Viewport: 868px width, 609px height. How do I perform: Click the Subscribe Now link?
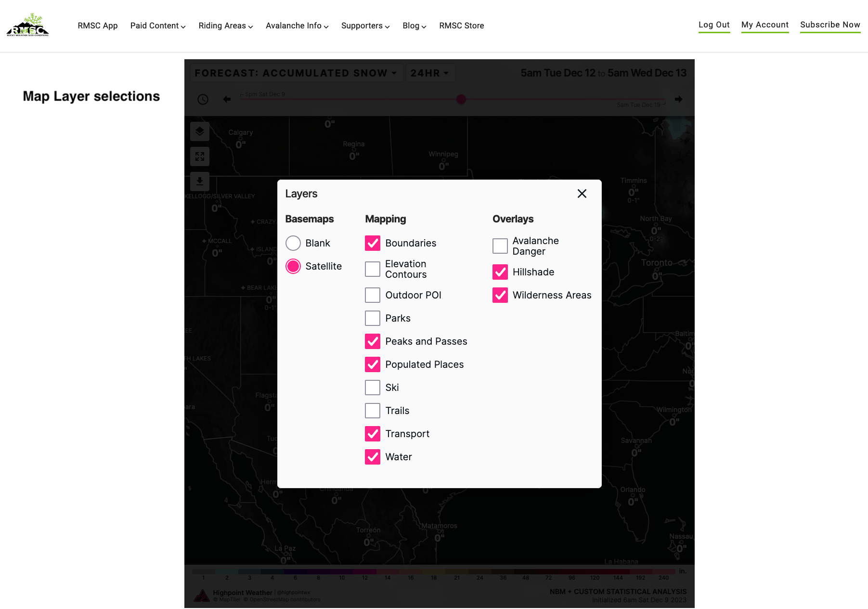(830, 25)
